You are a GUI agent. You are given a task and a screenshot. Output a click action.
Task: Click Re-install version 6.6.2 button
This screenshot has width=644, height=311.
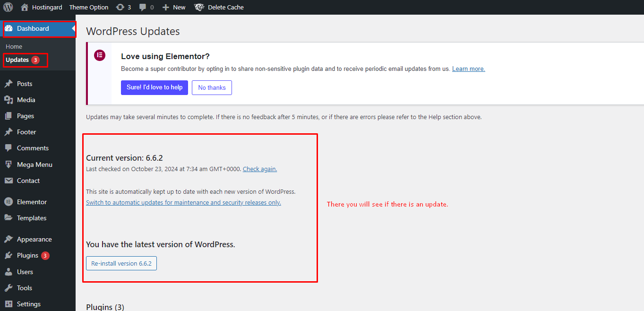pos(121,263)
